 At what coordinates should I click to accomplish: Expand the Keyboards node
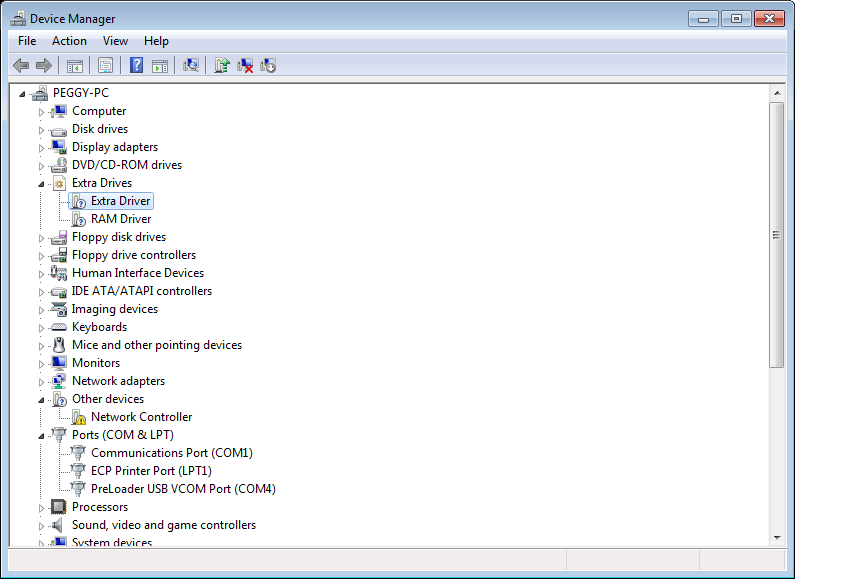tap(42, 327)
